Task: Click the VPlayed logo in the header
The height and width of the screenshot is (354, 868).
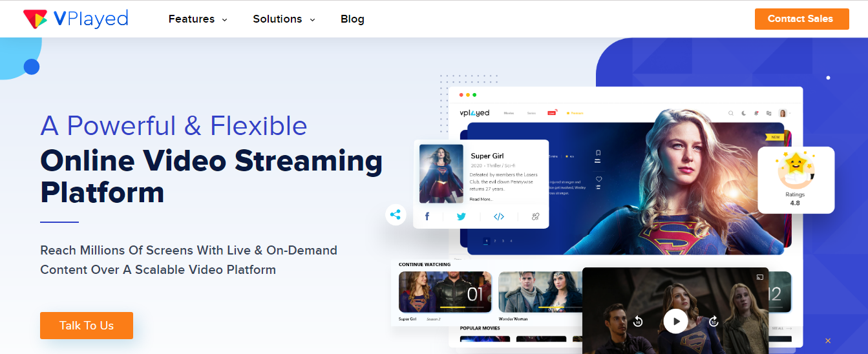Action: click(76, 19)
